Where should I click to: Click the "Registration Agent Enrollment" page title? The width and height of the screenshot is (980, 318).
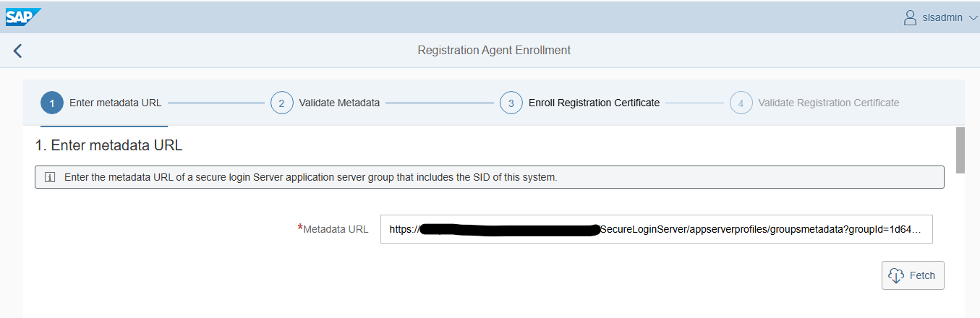point(494,51)
